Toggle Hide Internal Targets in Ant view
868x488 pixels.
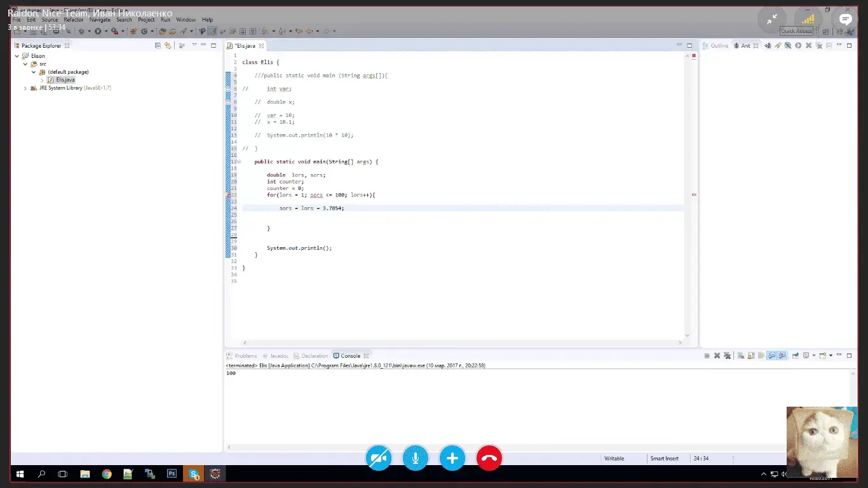click(788, 46)
